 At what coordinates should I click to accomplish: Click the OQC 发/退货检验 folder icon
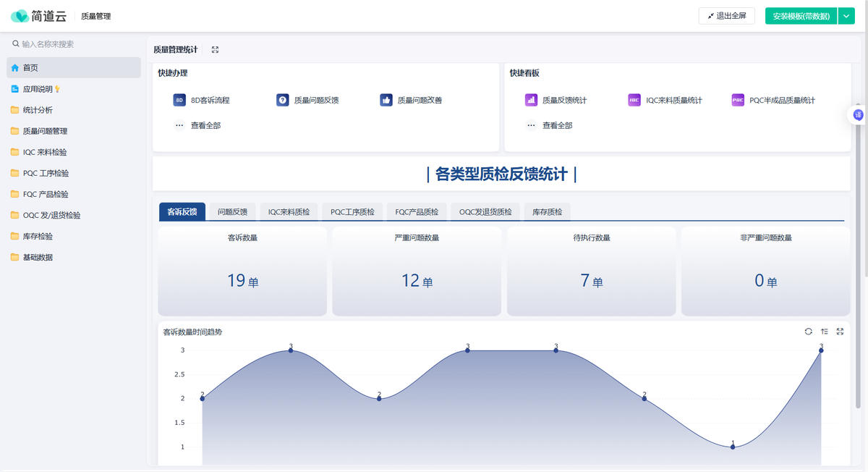tap(15, 215)
